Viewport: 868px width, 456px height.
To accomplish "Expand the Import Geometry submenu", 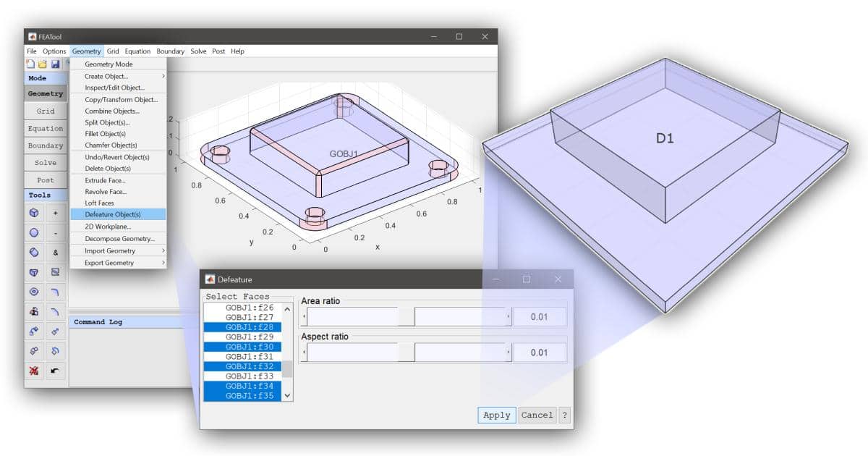I will click(x=119, y=250).
